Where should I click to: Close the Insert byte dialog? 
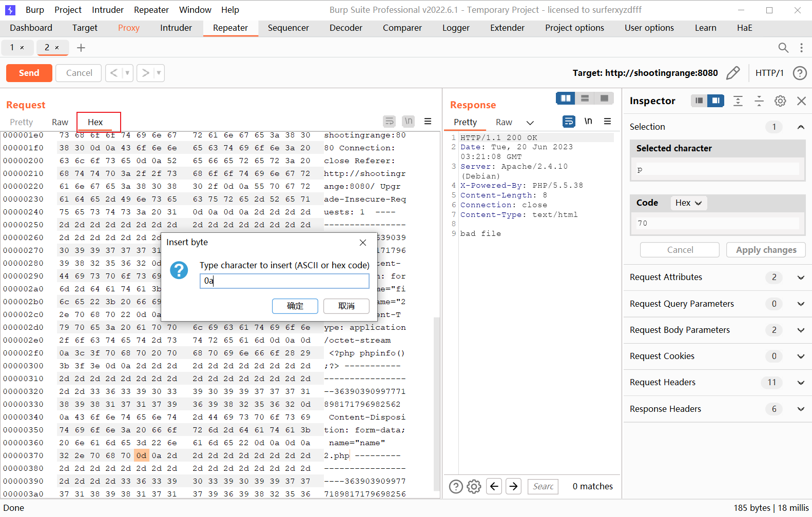click(x=363, y=243)
